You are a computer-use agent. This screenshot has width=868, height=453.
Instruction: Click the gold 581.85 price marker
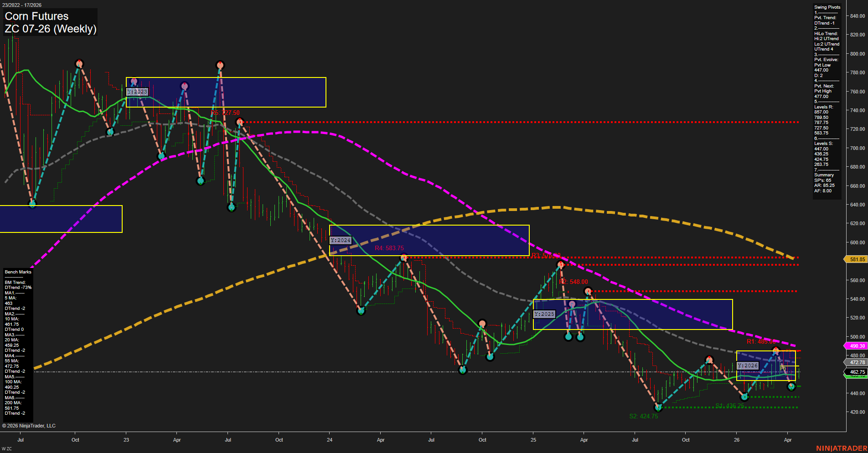[x=857, y=259]
